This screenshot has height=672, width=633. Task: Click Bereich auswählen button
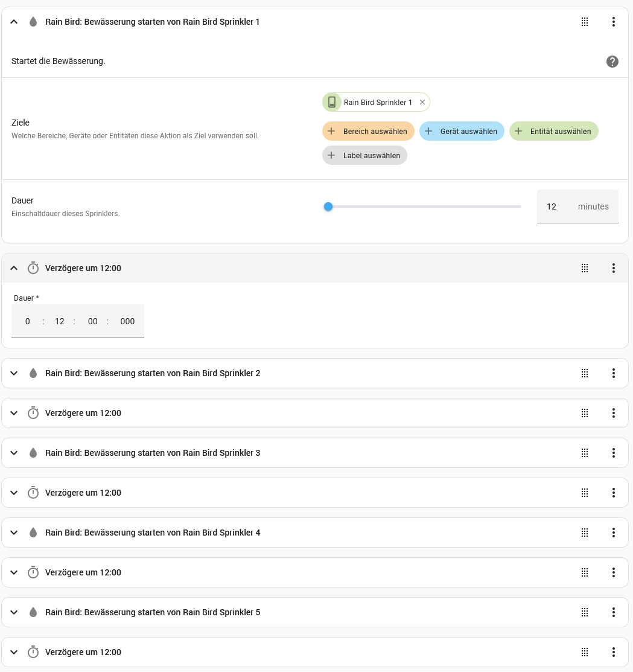click(368, 131)
